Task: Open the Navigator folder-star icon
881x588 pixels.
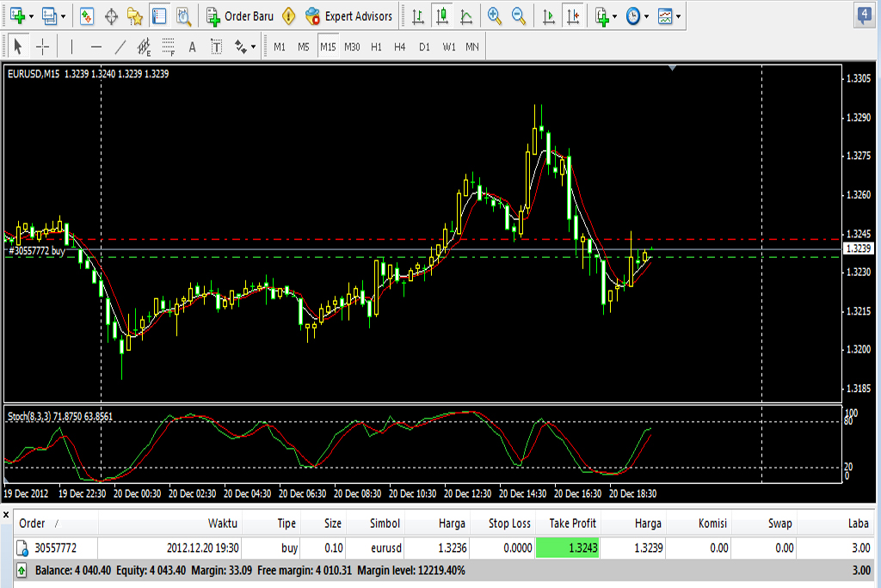Action: pos(135,16)
